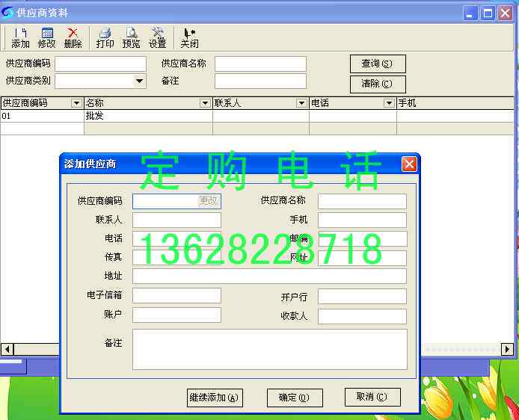Click the 供应商编码 search field in main window
Viewport: 519px width, 420px height.
coord(101,64)
